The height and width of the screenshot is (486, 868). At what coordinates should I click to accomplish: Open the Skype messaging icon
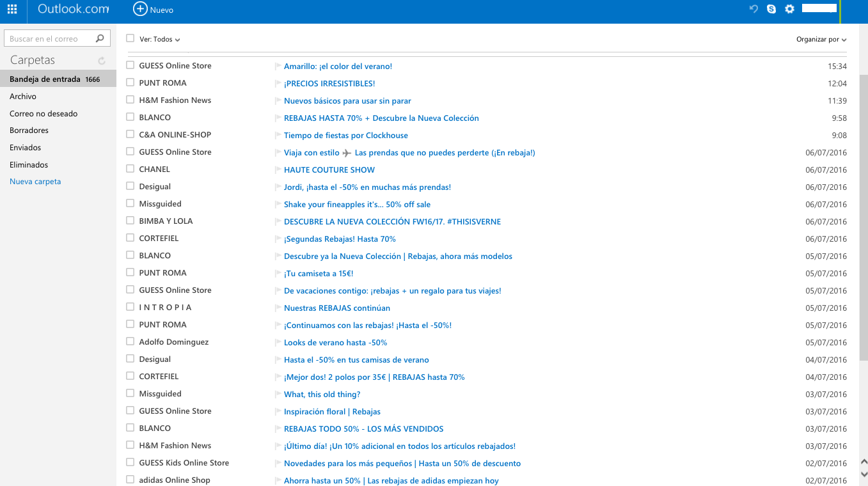pos(771,9)
